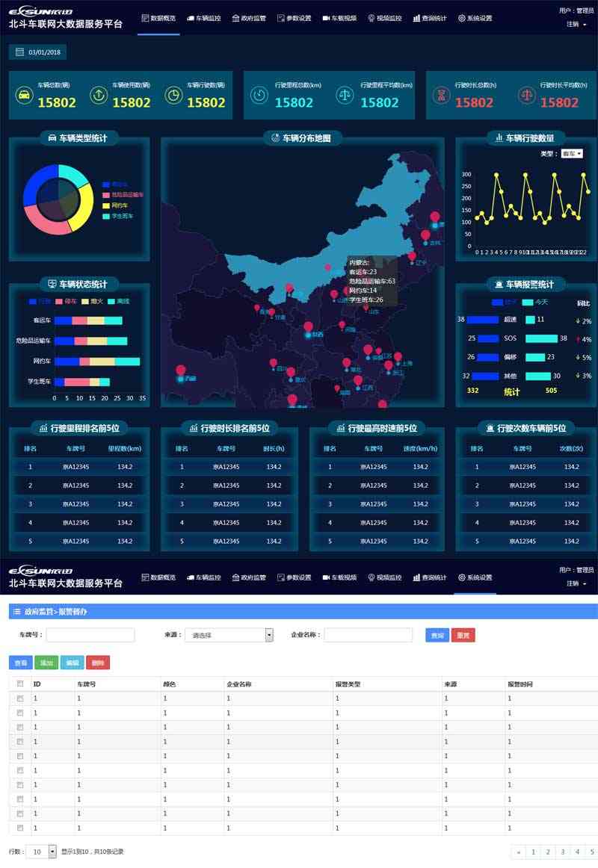598x868 pixels.
Task: Tick the checkbox of the first table row
Action: [20, 698]
